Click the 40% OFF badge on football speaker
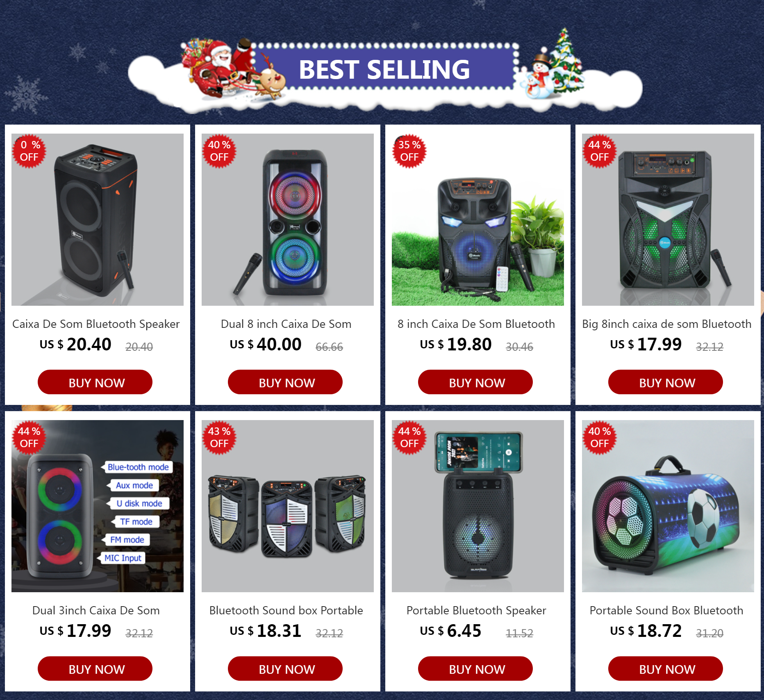The width and height of the screenshot is (764, 700). (600, 437)
